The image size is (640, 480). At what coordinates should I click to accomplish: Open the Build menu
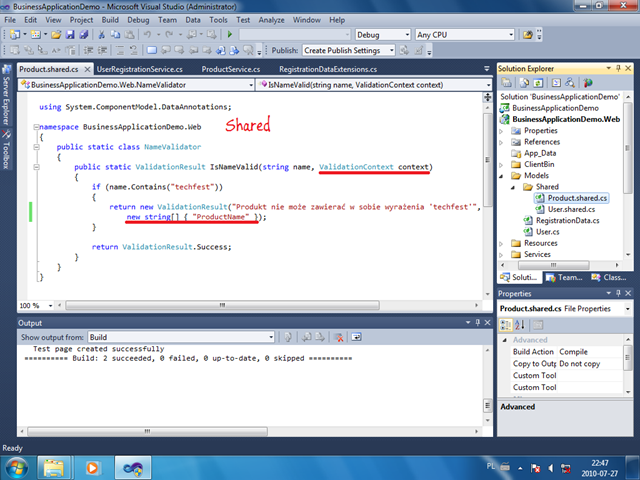click(110, 20)
